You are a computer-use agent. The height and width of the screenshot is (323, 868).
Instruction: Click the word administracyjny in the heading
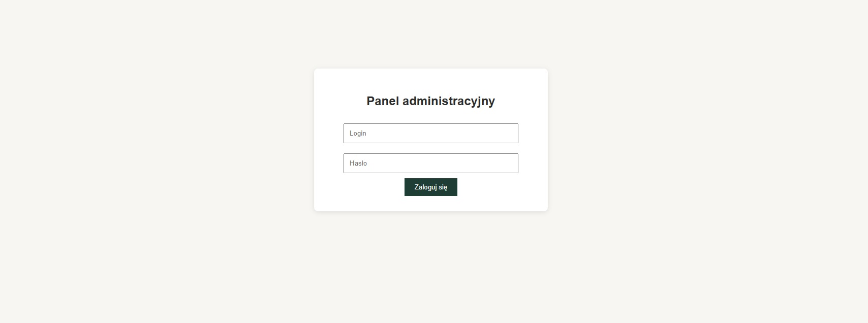click(448, 101)
